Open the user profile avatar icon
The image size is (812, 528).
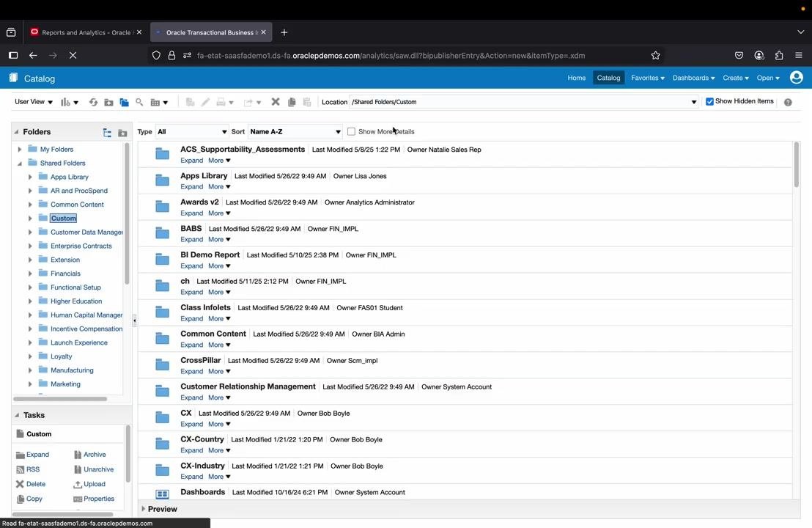(x=797, y=78)
